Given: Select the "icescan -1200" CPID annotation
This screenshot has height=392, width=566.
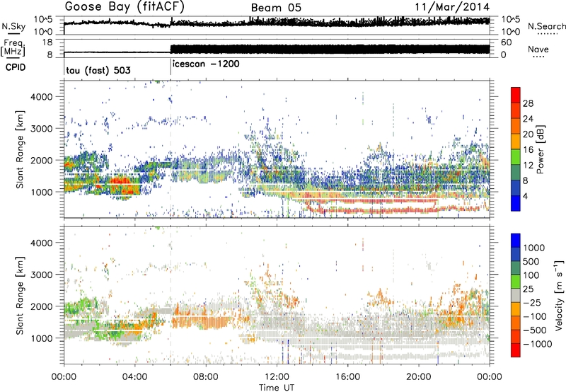Looking at the screenshot, I should 206,64.
